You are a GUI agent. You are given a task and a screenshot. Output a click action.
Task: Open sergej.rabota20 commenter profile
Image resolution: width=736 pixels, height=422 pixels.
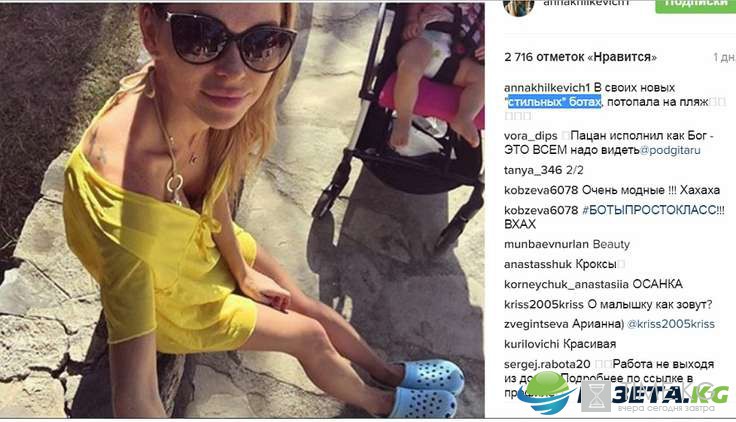click(x=547, y=365)
